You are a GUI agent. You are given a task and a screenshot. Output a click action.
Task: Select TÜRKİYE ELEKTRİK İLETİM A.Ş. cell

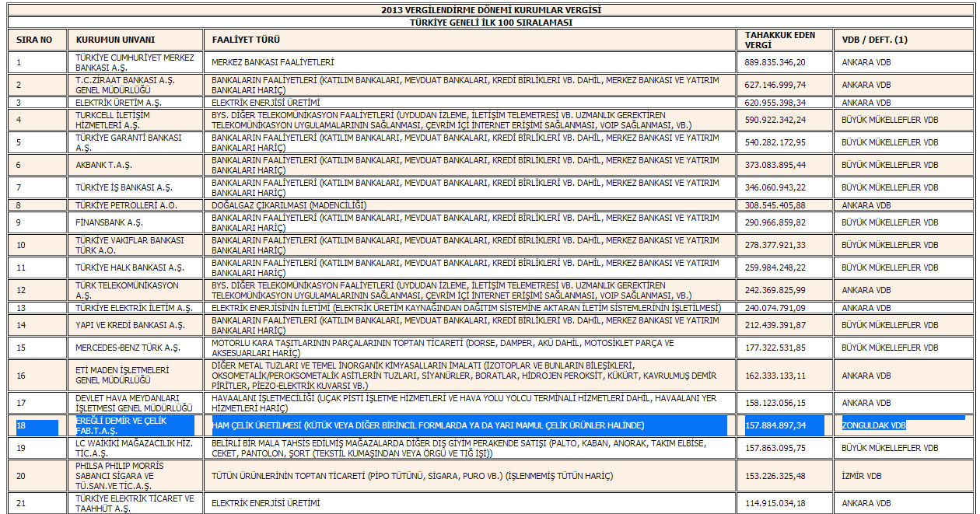(135, 307)
